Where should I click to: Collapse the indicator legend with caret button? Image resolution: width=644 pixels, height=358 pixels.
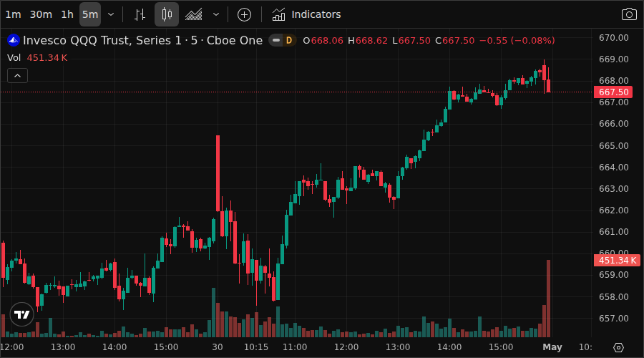click(18, 76)
